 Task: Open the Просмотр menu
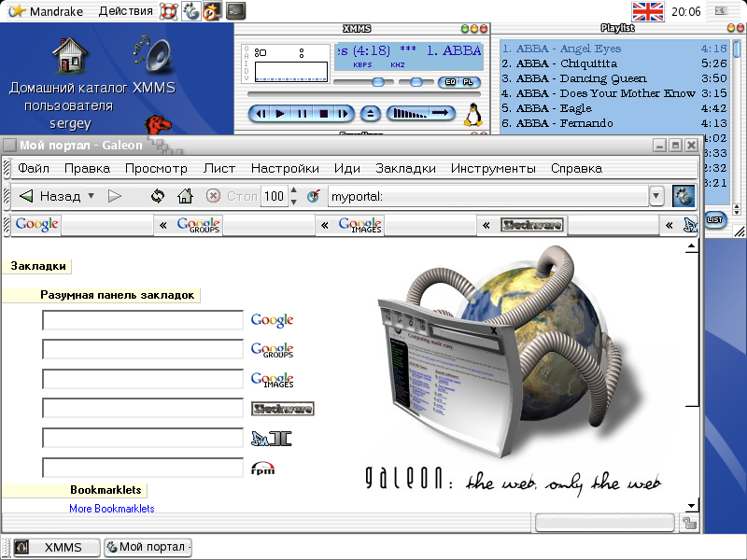pos(156,169)
